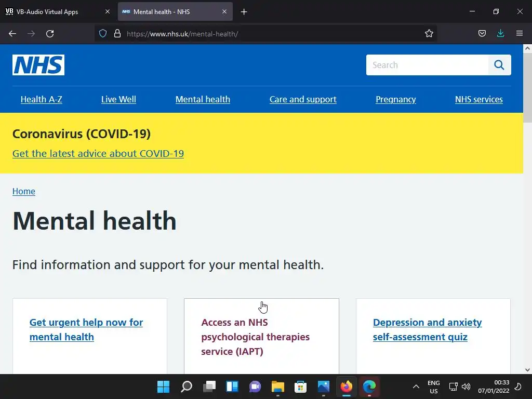Open the Windows Start menu
532x399 pixels.
click(163, 387)
